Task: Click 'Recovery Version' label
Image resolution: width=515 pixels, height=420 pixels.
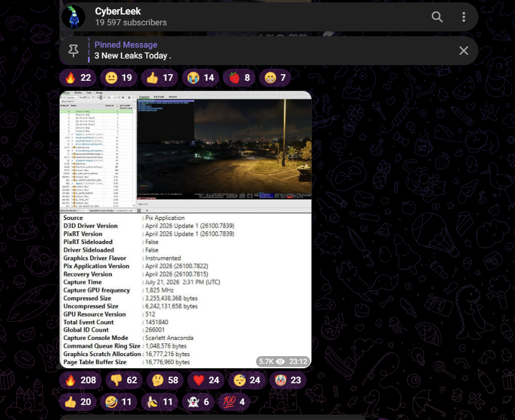Action: click(88, 274)
